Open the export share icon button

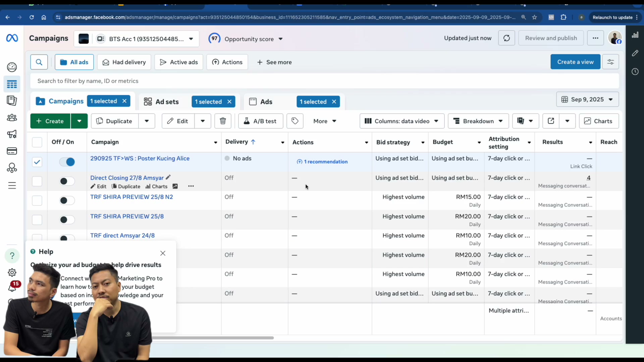[551, 121]
